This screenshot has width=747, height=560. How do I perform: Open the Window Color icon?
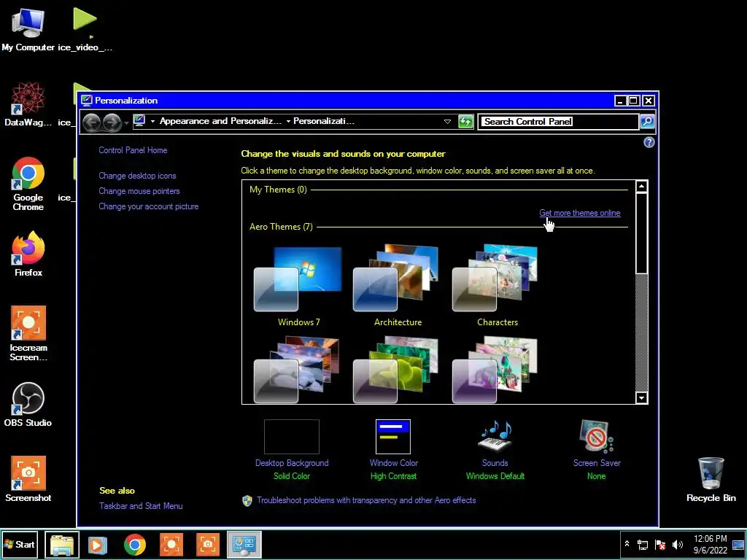[x=393, y=437]
